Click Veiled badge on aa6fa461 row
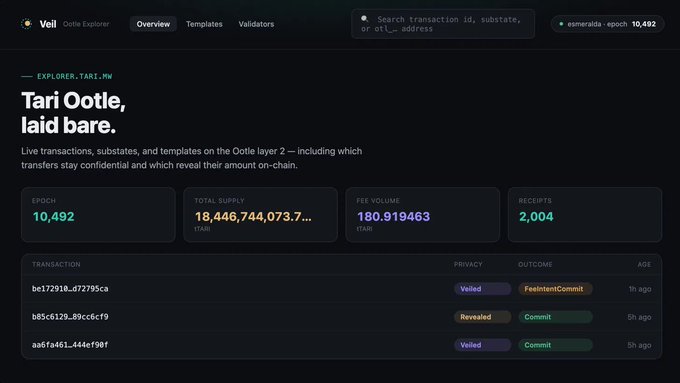The width and height of the screenshot is (680, 383). pyautogui.click(x=483, y=345)
